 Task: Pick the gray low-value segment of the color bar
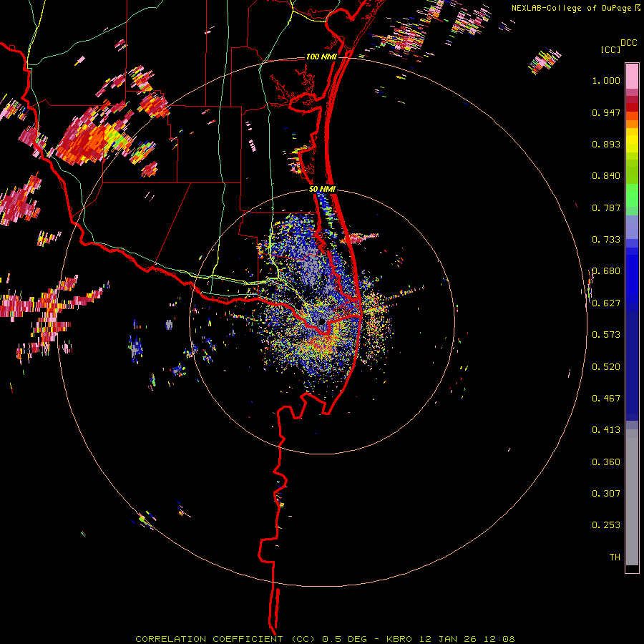632,497
